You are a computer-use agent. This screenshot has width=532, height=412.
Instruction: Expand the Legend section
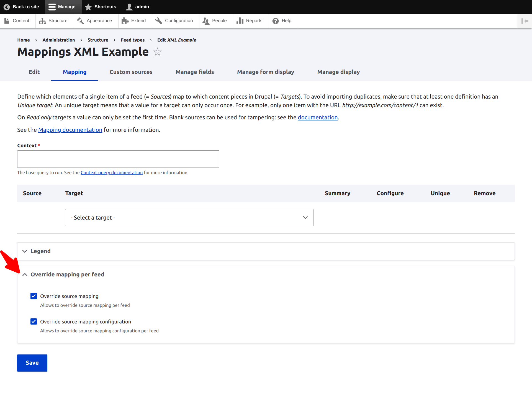[40, 251]
